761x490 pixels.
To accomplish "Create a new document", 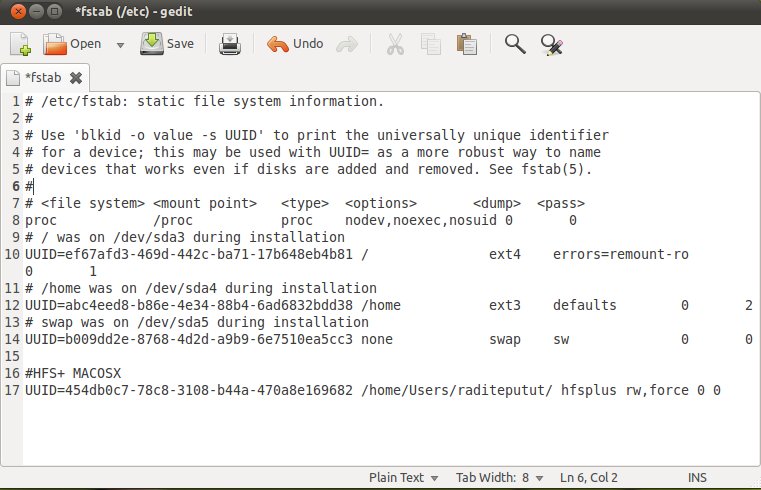I will [x=20, y=44].
